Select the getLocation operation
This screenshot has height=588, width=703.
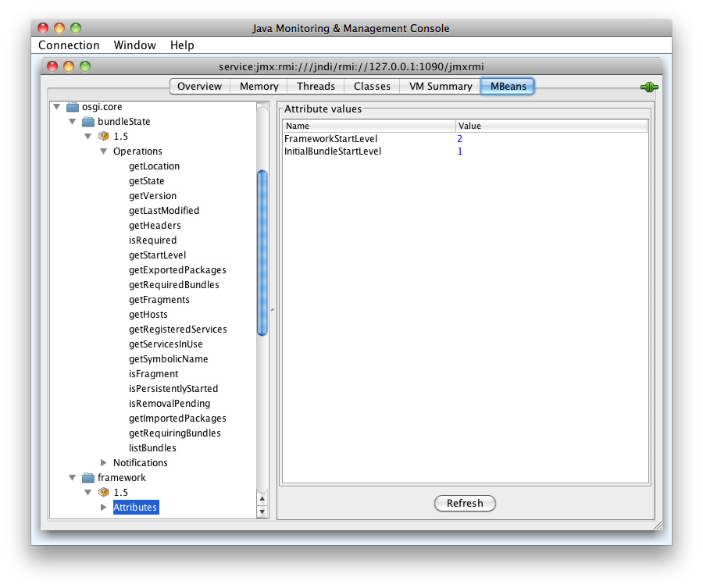pyautogui.click(x=154, y=166)
